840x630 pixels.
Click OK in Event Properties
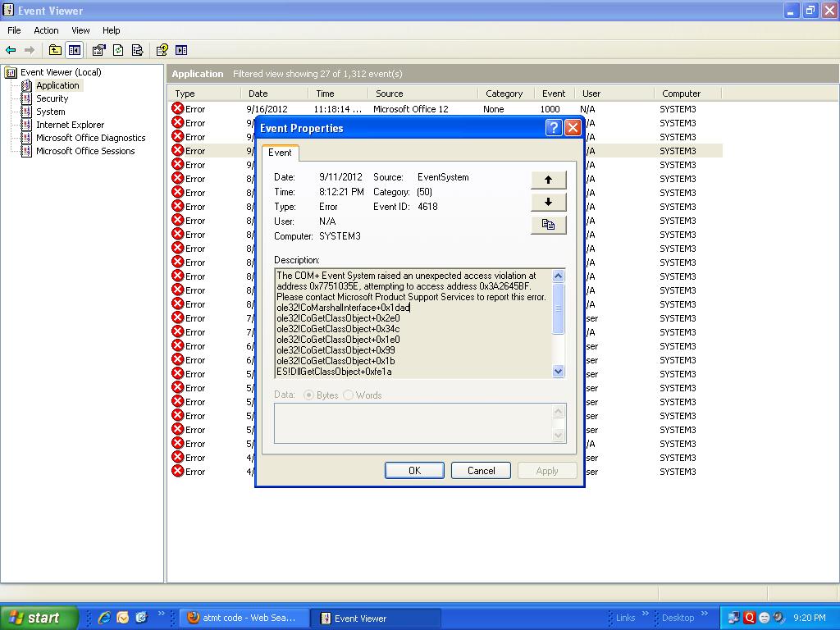[414, 470]
